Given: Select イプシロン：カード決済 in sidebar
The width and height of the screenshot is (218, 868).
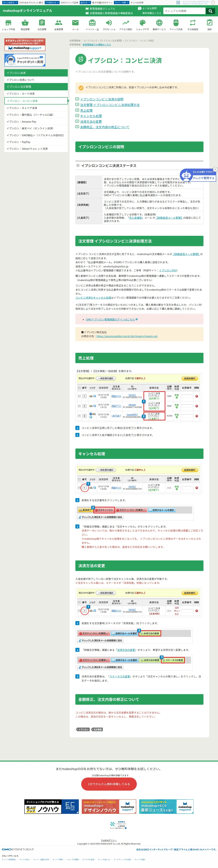Looking at the screenshot, I should click(x=36, y=94).
